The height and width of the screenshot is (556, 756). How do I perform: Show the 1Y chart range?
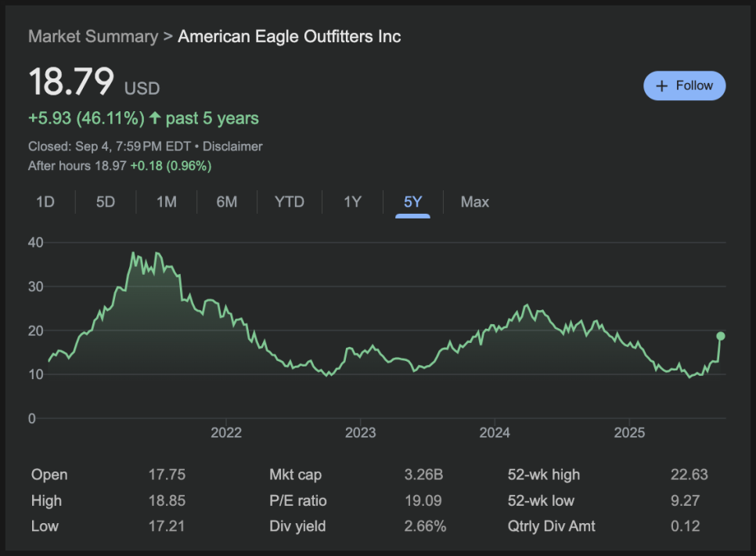pos(352,202)
